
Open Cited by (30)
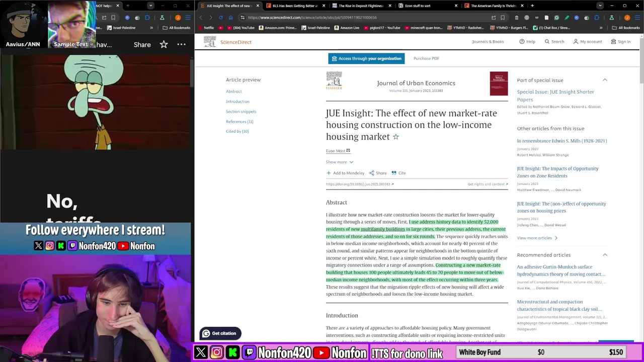pyautogui.click(x=237, y=131)
